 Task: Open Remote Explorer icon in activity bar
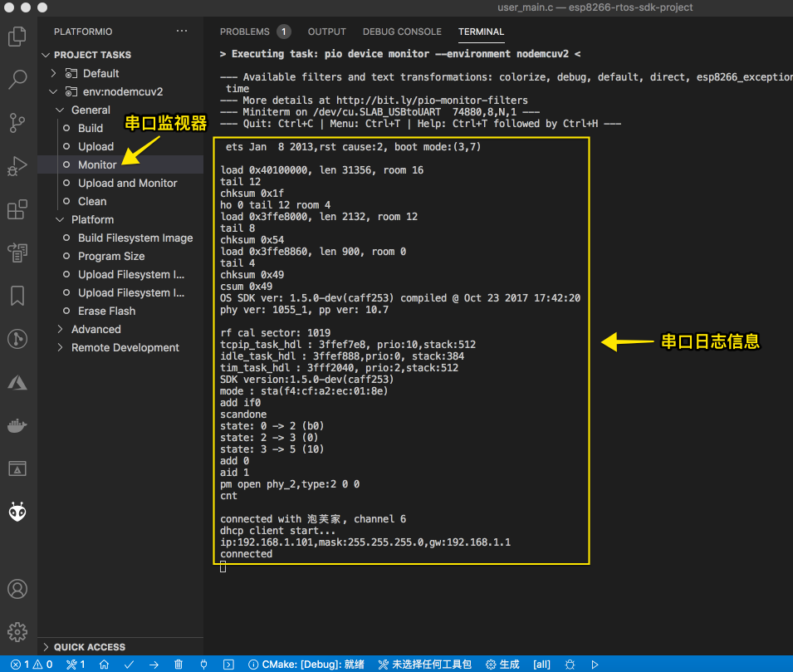pos(17,253)
